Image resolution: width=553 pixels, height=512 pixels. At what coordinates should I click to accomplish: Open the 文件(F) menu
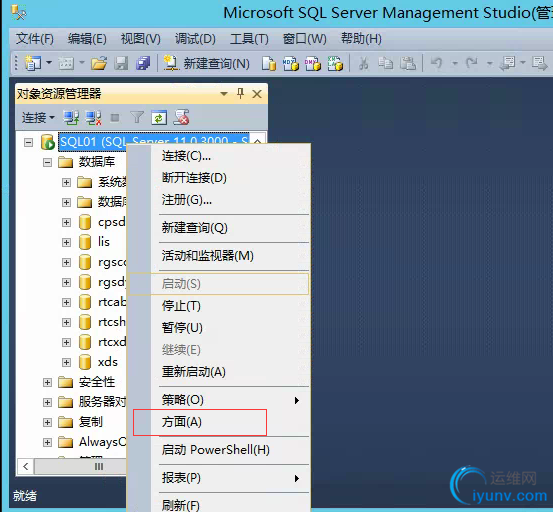[35, 38]
